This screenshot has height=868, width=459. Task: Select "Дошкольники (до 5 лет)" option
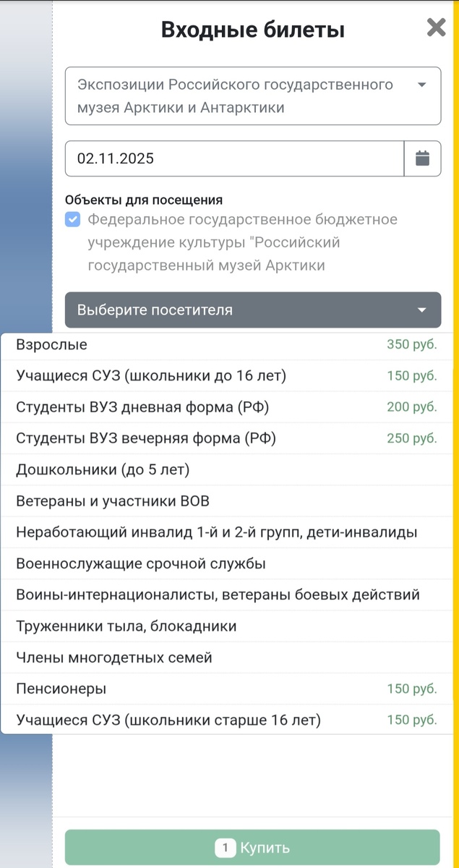217,469
